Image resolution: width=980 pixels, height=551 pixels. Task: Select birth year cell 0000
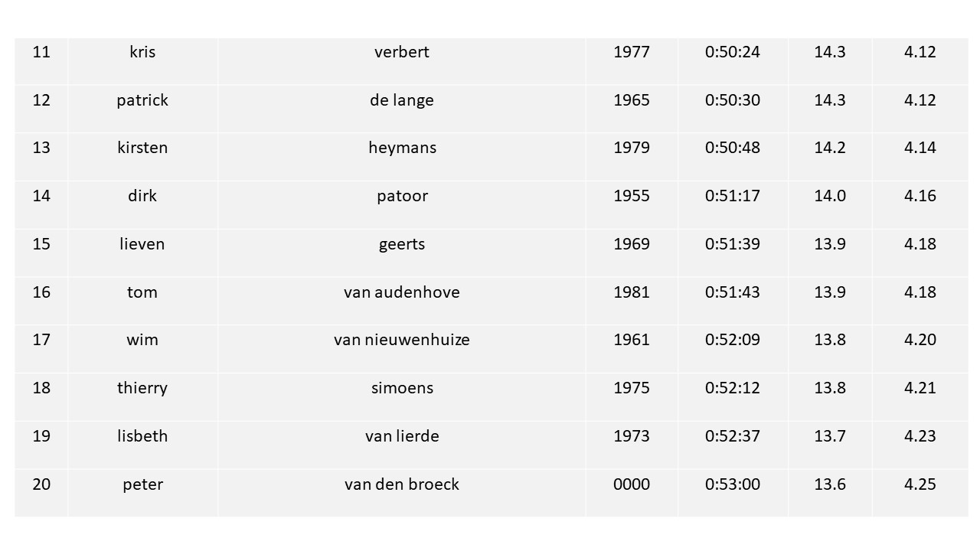point(632,493)
